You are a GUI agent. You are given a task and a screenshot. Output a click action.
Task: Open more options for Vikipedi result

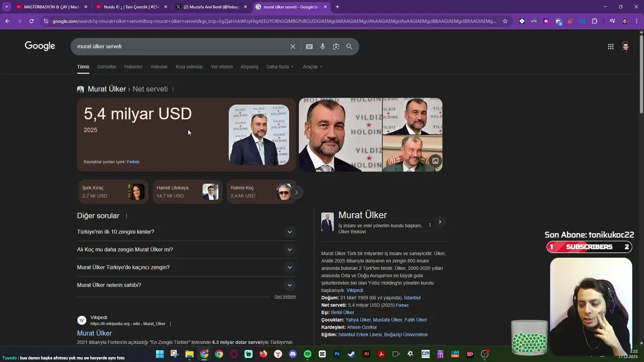click(170, 324)
